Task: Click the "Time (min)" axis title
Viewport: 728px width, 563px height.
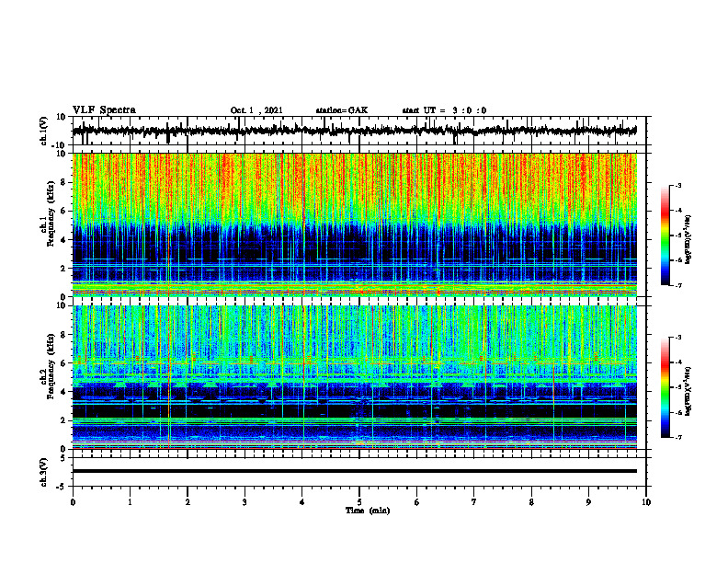Action: coord(368,511)
